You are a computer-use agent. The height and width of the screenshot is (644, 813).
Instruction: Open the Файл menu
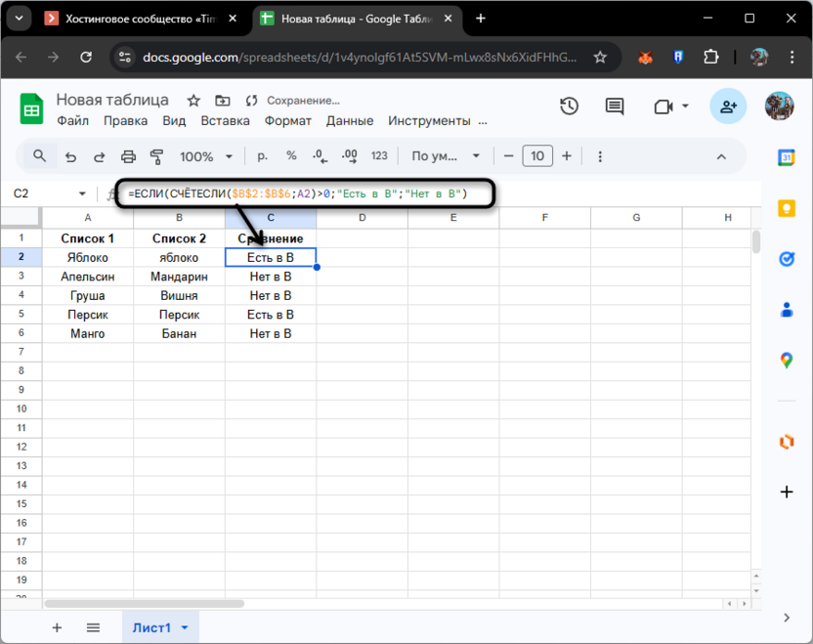pyautogui.click(x=72, y=121)
